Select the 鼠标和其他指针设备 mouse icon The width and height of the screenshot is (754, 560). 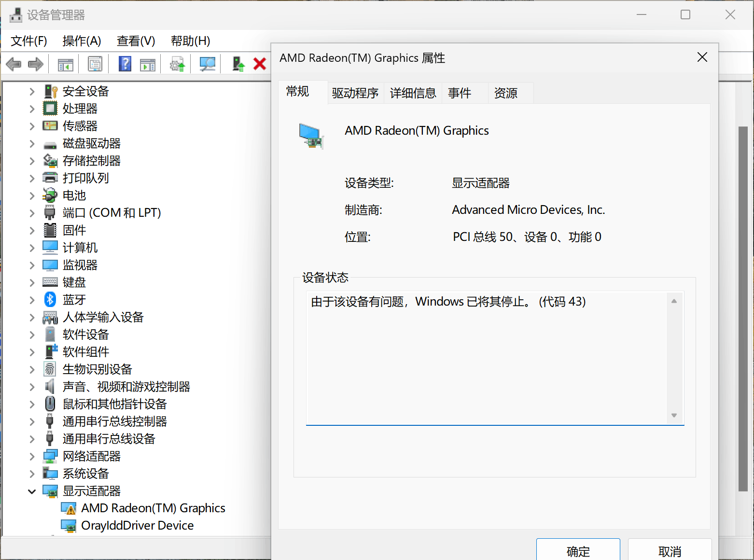click(x=50, y=404)
